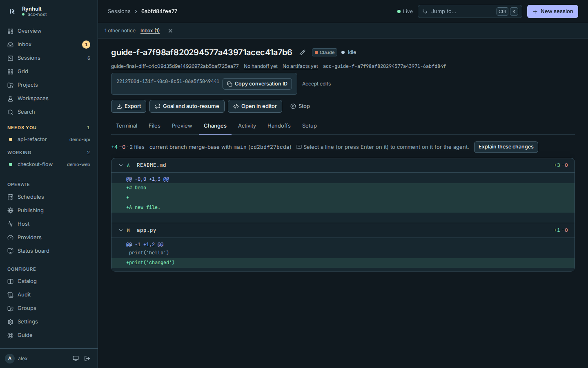588x368 pixels.
Task: Open the api-refactor session
Action: 49,139
